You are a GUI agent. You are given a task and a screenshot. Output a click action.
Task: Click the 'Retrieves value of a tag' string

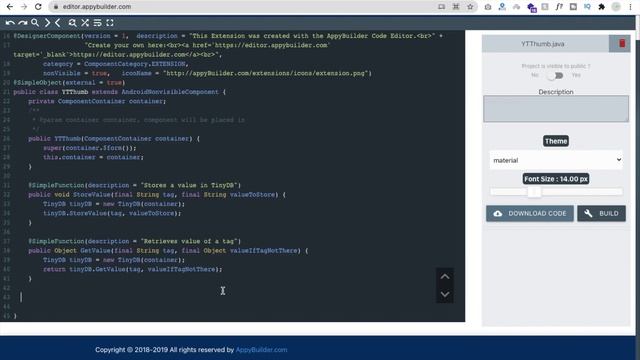(191, 241)
